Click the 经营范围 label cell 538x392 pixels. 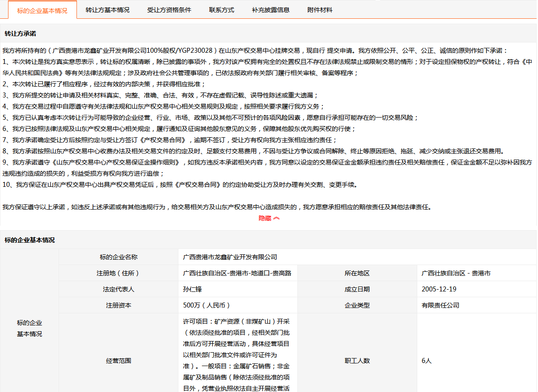119,361
